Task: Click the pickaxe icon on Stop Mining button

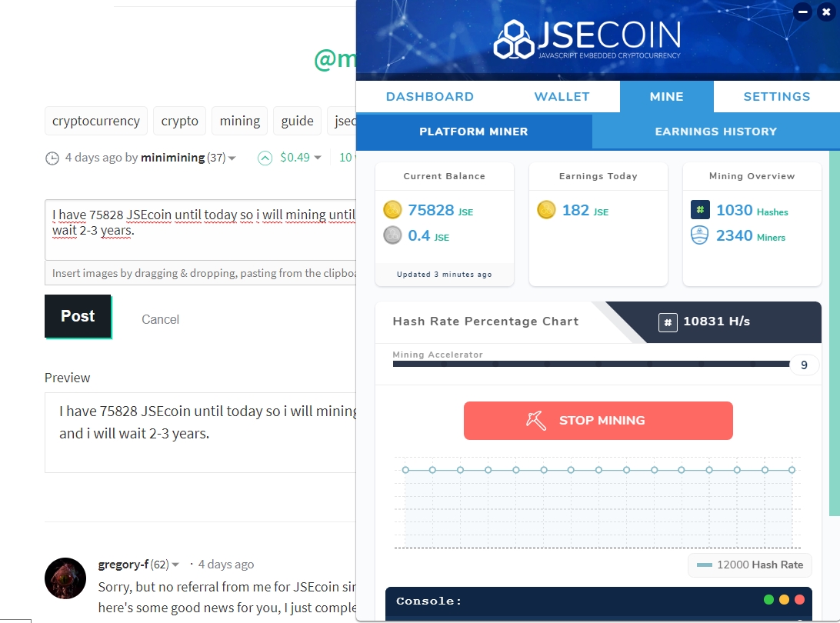Action: (535, 421)
